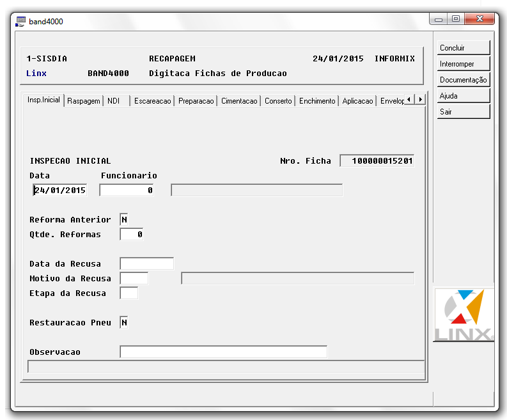Go to the Preparacao tab

click(196, 101)
